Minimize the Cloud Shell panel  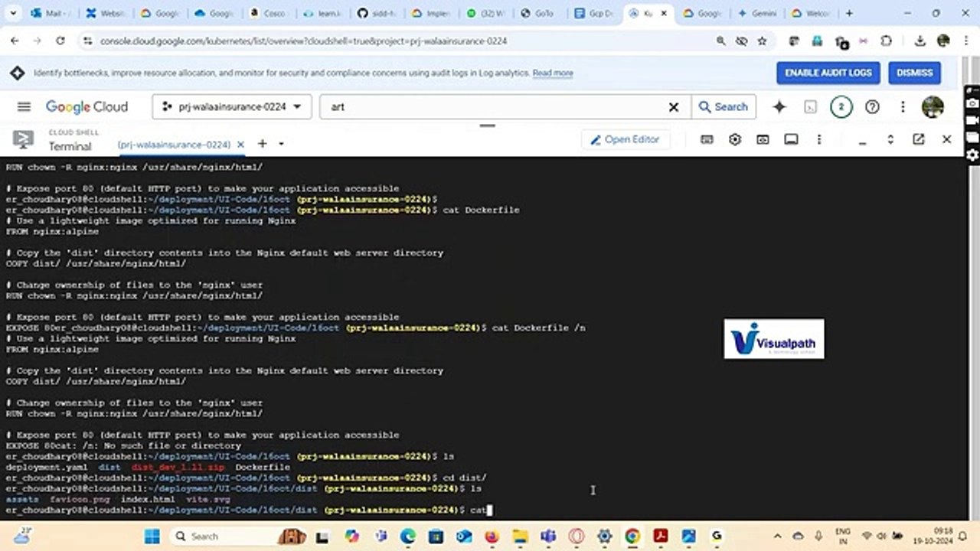(863, 142)
